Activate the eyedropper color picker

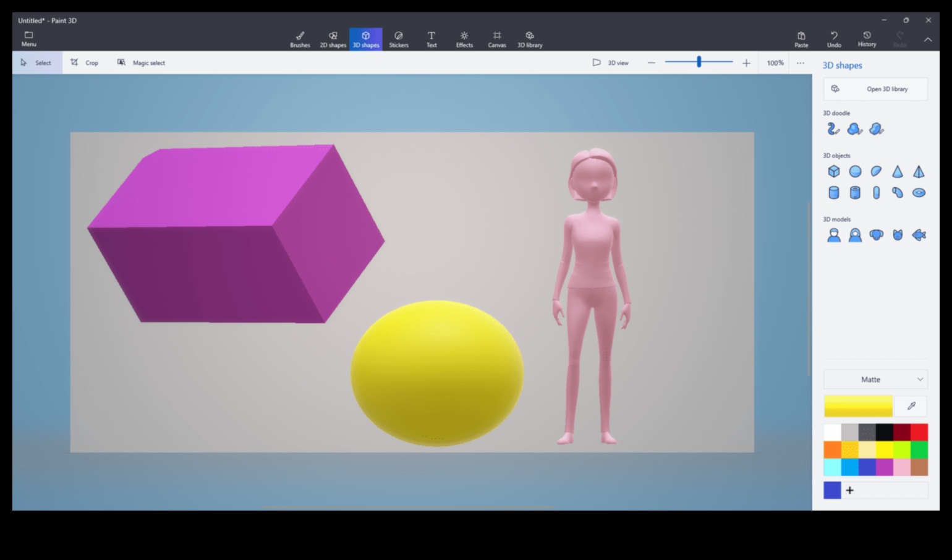click(911, 406)
